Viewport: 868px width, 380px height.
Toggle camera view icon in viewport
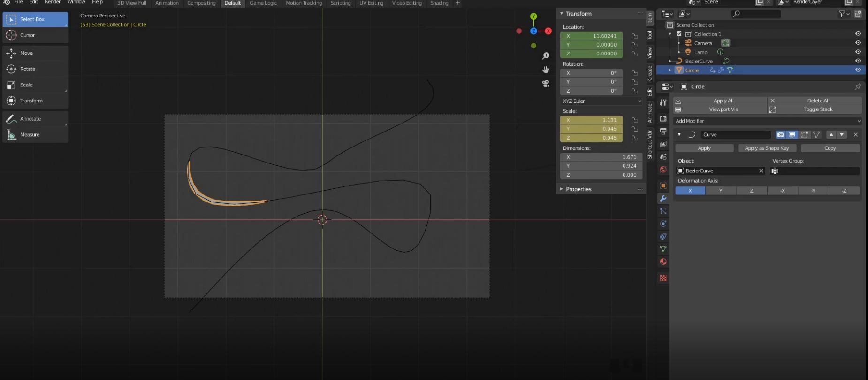tap(546, 84)
